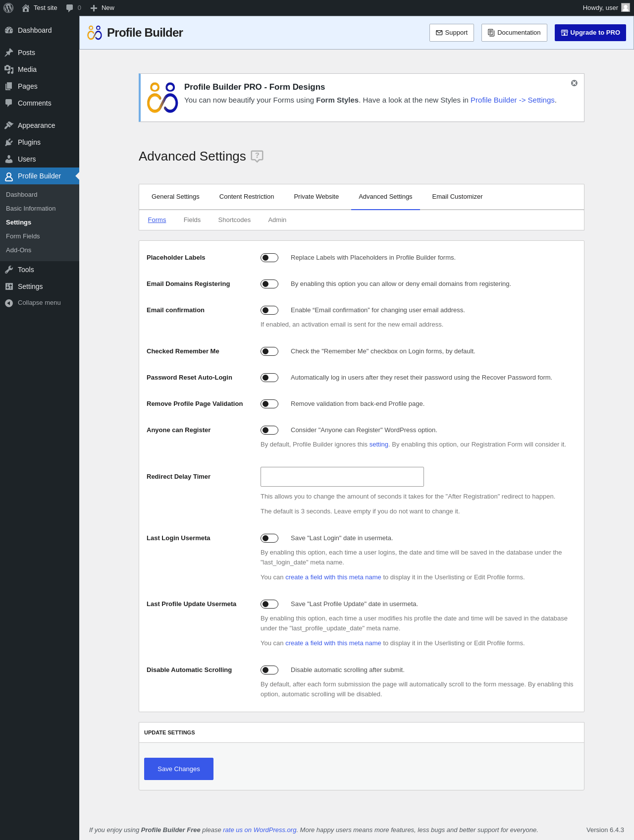The image size is (634, 840).
Task: Click the Profile Builder header logo
Action: (95, 33)
